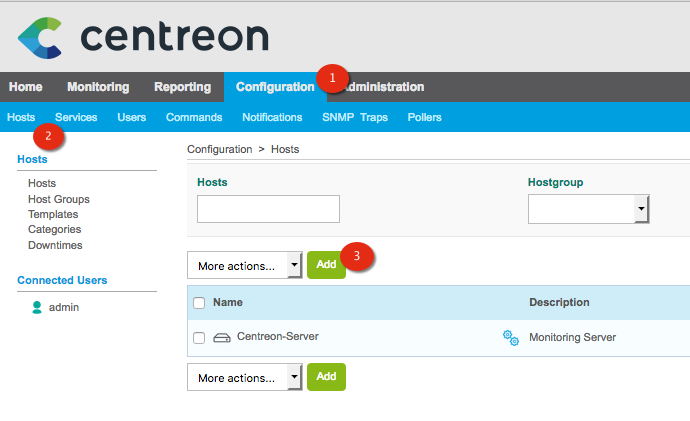The height and width of the screenshot is (421, 690).
Task: Focus the Hosts search input field
Action: 268,209
